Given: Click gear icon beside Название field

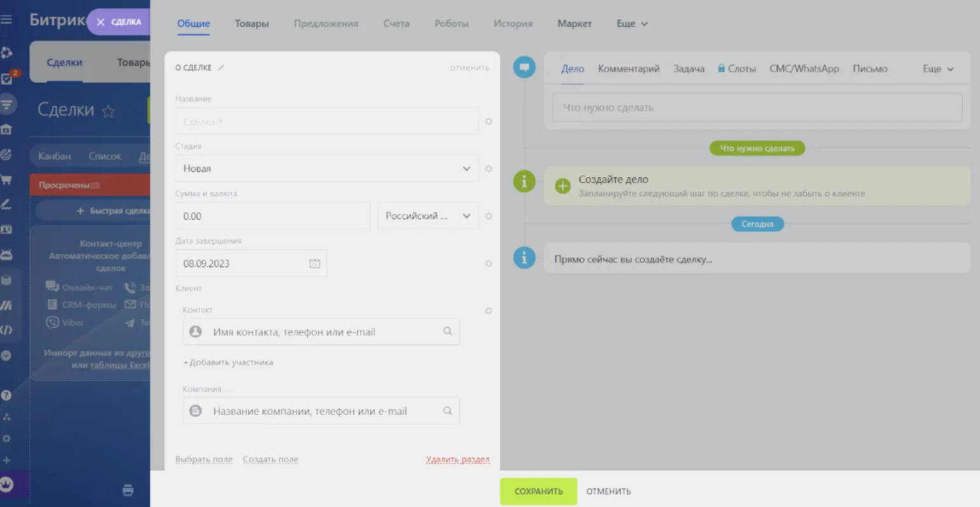Looking at the screenshot, I should click(x=488, y=122).
